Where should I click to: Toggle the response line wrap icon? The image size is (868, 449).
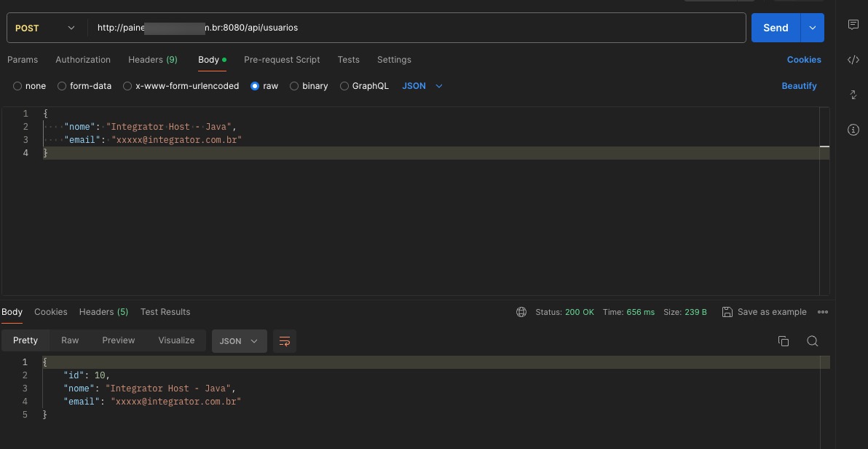285,341
